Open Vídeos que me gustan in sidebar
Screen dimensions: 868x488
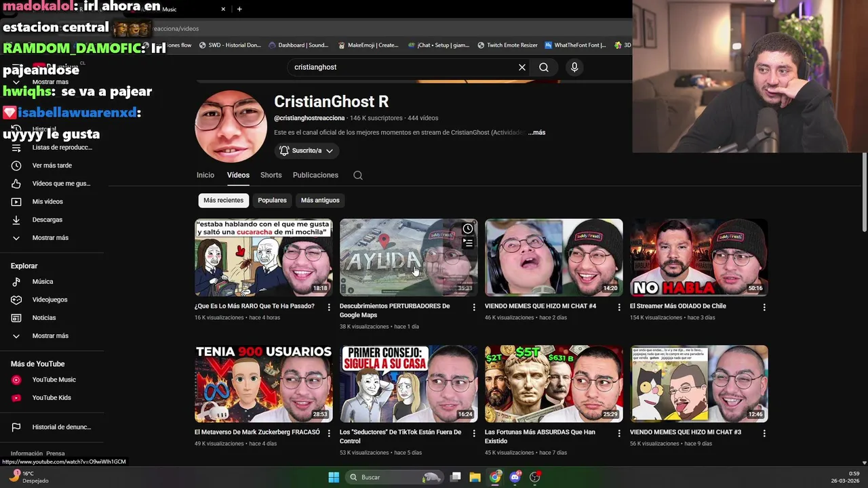coord(52,184)
